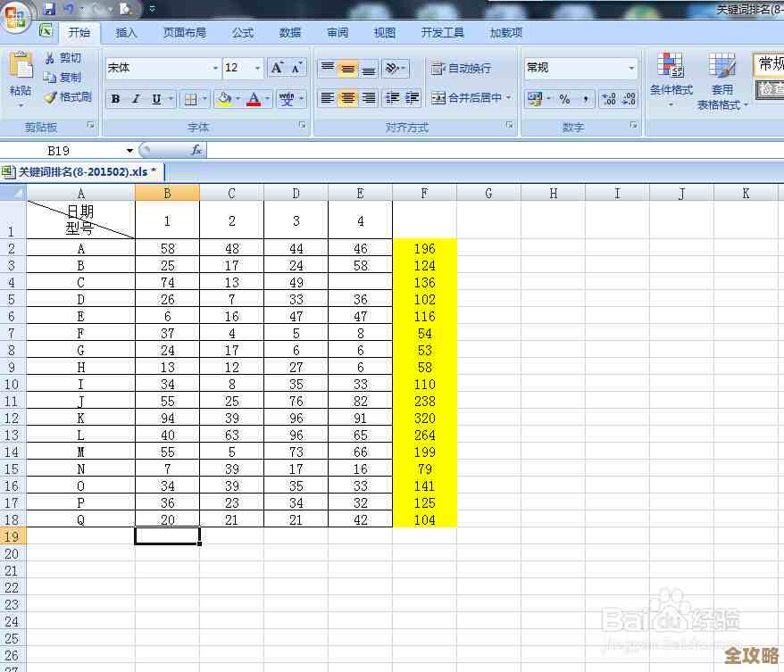The width and height of the screenshot is (784, 672).
Task: Toggle italic formatting
Action: (x=137, y=99)
